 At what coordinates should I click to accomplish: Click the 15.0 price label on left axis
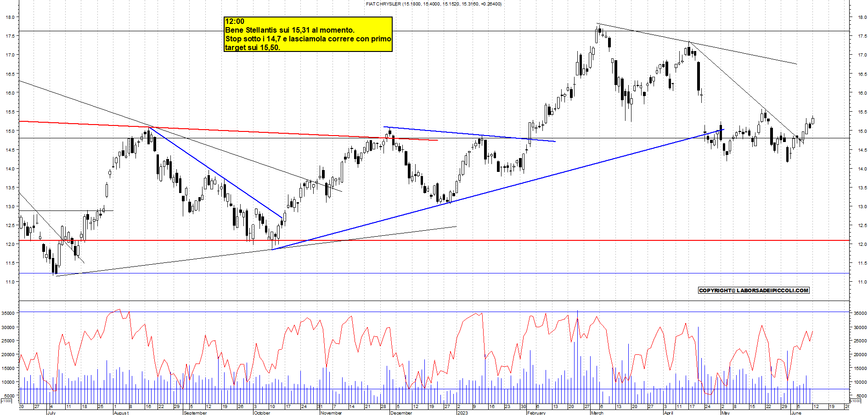point(10,131)
